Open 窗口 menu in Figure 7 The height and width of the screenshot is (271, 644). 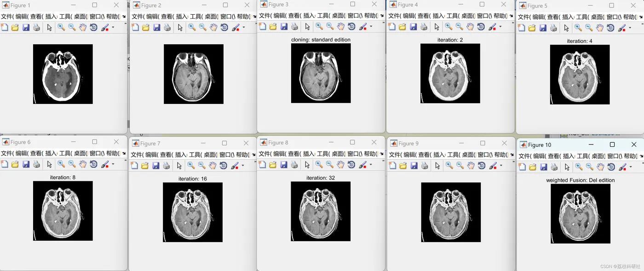(227, 154)
